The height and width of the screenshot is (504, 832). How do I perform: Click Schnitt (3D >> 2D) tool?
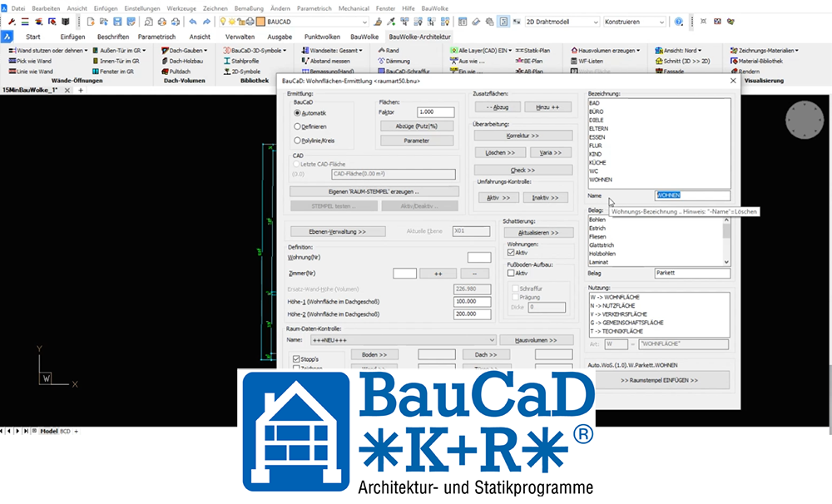coord(682,61)
